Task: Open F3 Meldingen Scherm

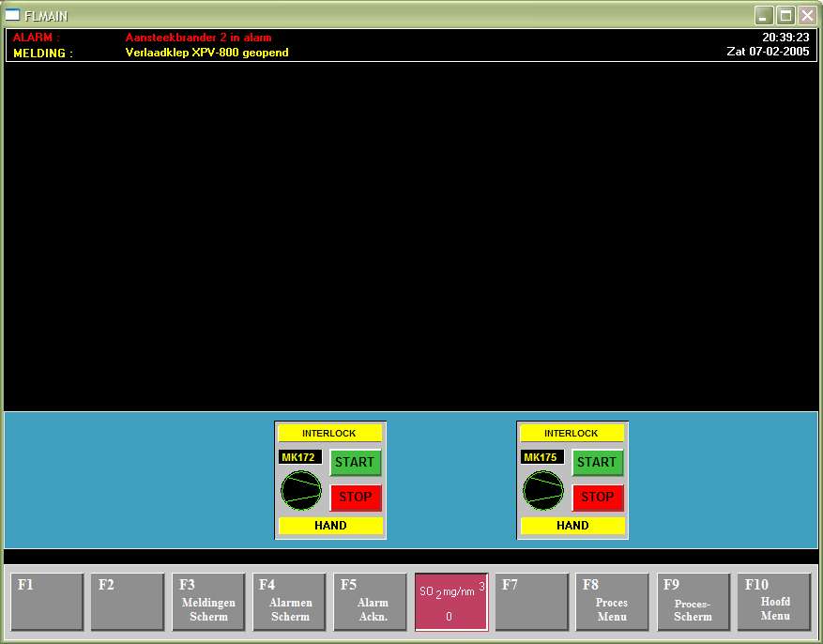Action: pos(208,602)
